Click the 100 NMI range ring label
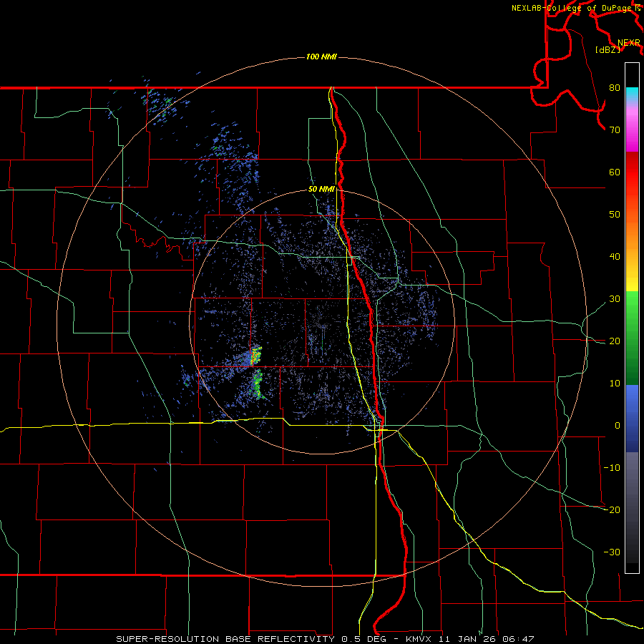The width and height of the screenshot is (644, 644). pos(321,57)
